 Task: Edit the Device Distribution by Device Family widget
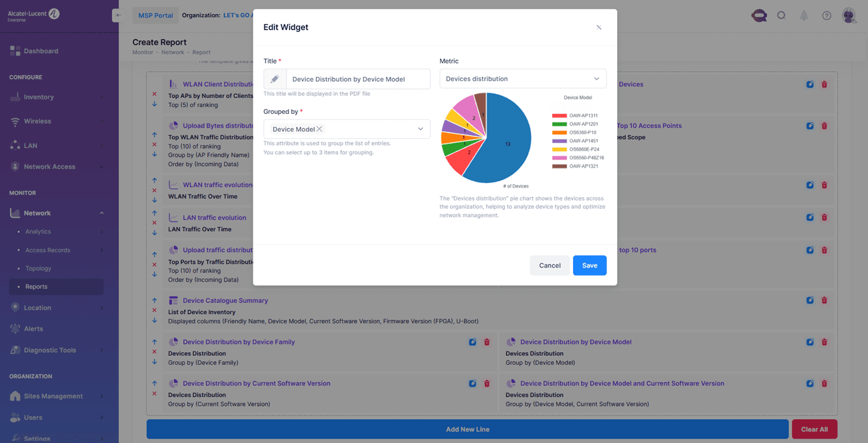[x=472, y=342]
